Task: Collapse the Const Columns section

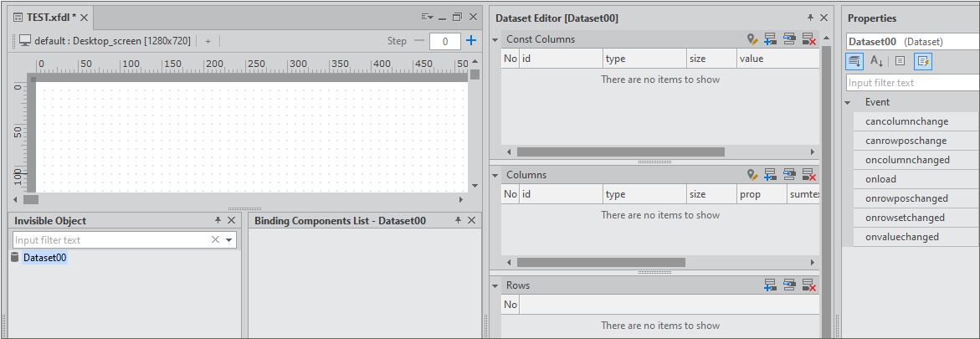Action: click(x=495, y=39)
